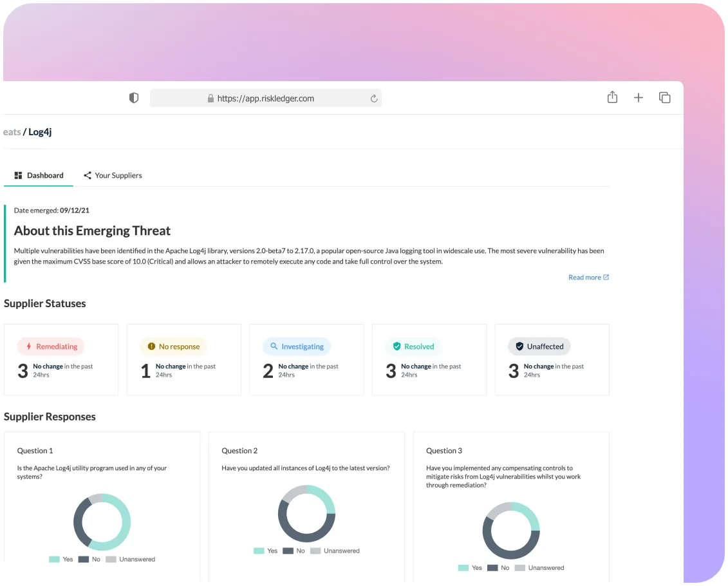The width and height of the screenshot is (728, 586).
Task: Click the Question 1 heading
Action: point(35,451)
